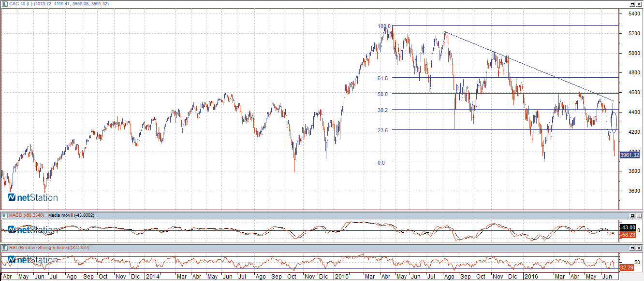The width and height of the screenshot is (644, 281).
Task: Click the 2016 year label on time axis
Action: click(531, 277)
